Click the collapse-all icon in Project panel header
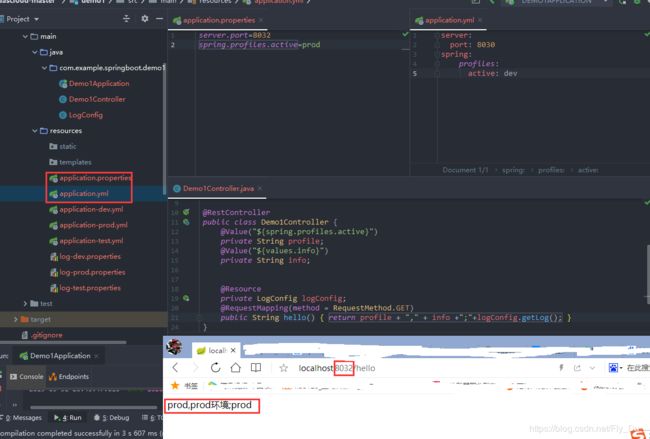The width and height of the screenshot is (650, 439). 126,19
